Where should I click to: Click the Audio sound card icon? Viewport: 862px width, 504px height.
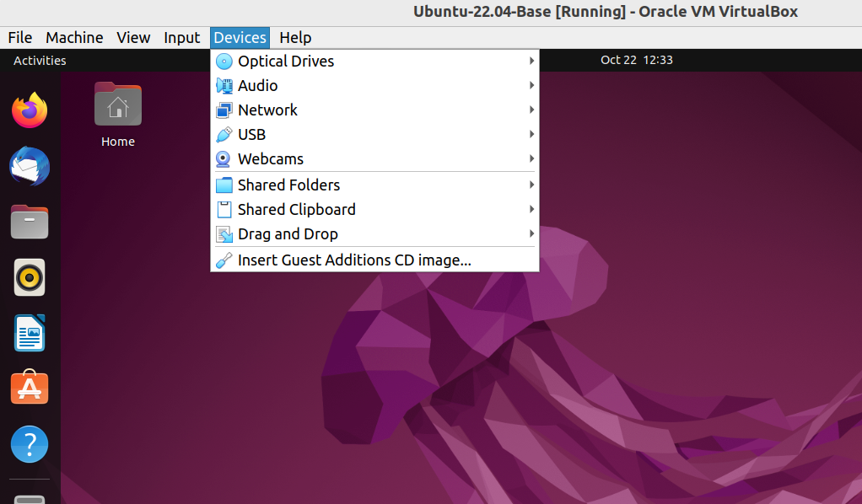click(224, 86)
